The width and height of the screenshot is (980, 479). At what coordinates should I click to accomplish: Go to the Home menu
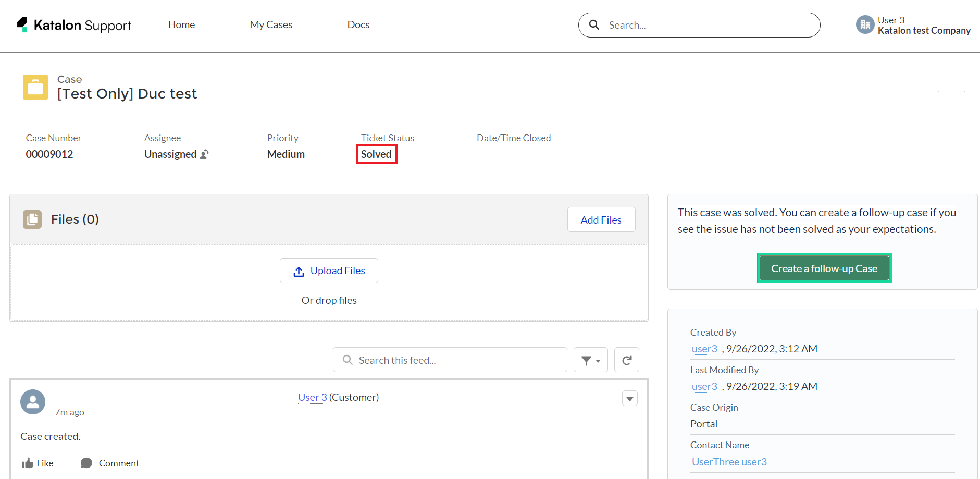click(x=181, y=24)
